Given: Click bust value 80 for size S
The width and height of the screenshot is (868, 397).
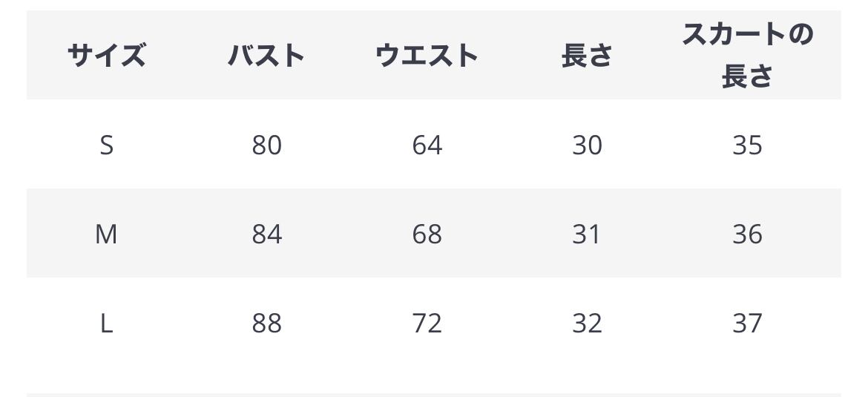Looking at the screenshot, I should point(266,145).
